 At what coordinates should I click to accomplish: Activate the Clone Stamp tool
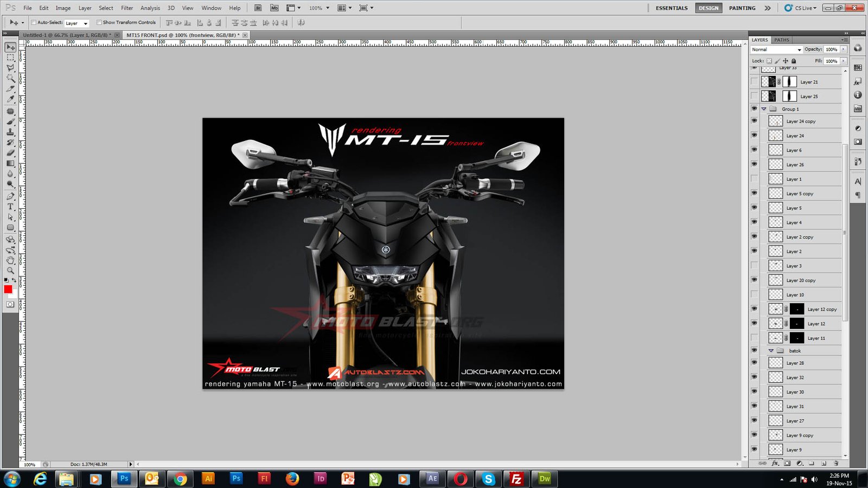click(10, 131)
